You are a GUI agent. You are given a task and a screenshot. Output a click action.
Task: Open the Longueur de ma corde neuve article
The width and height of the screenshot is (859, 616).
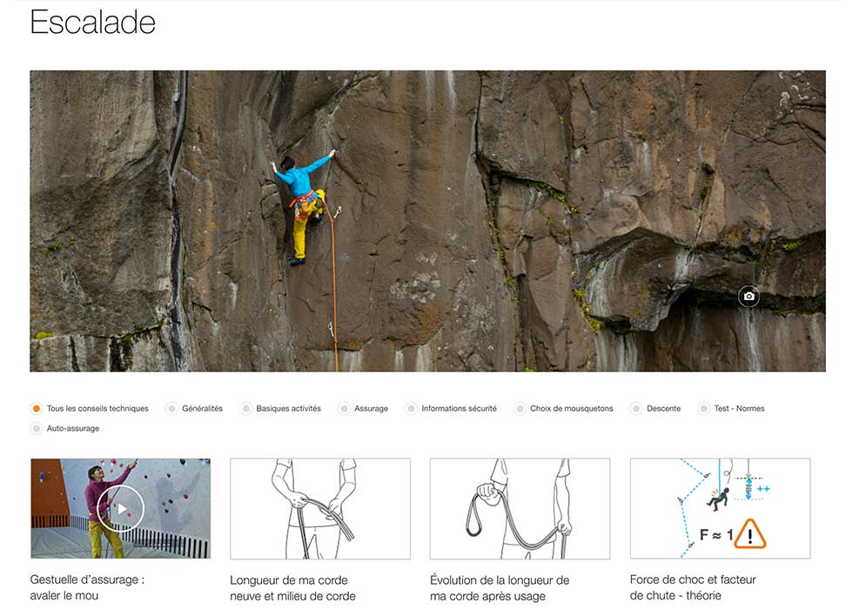pos(292,588)
